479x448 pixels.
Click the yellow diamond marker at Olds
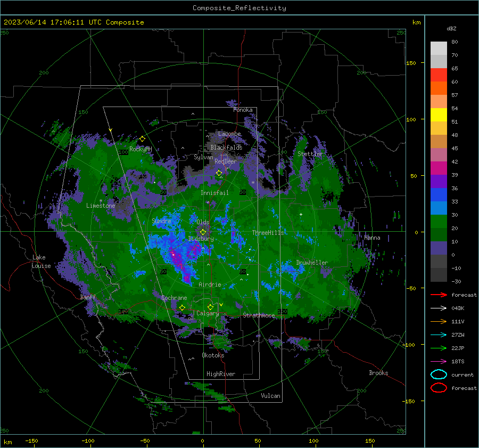coord(203,232)
